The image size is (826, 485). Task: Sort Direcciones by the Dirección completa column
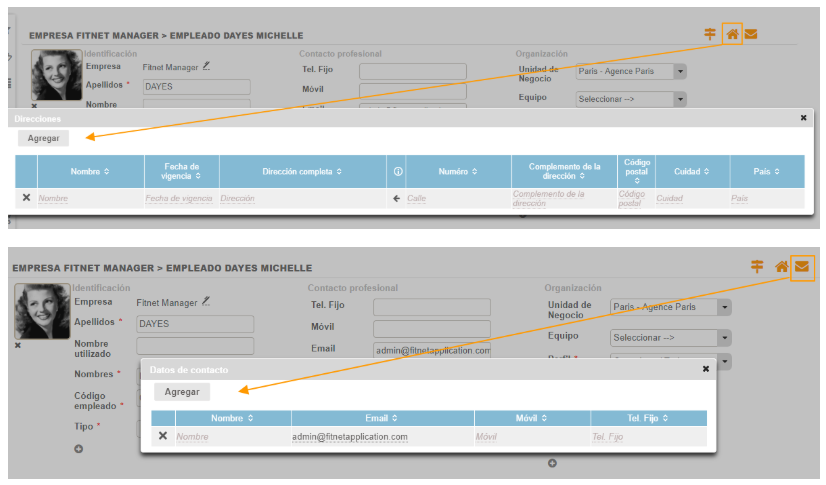pyautogui.click(x=301, y=172)
